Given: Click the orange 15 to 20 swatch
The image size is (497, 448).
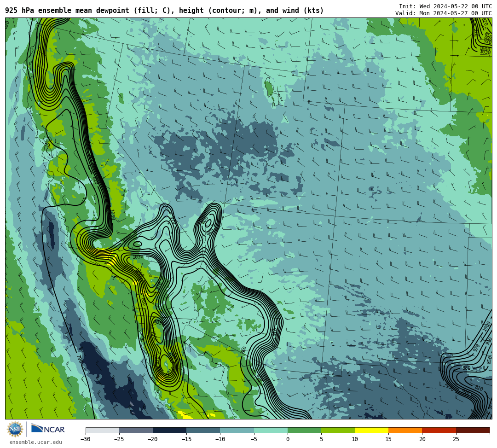Looking at the screenshot, I should pyautogui.click(x=405, y=430).
